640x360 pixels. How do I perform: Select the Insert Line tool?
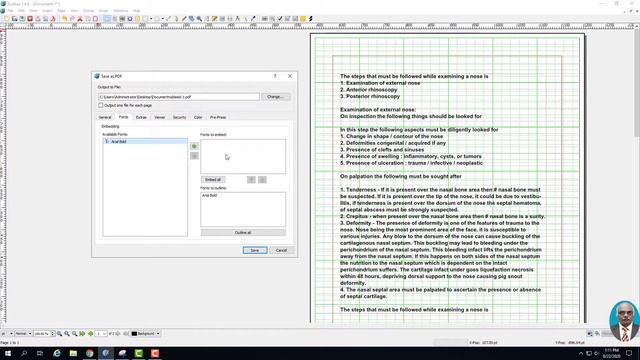[168, 19]
